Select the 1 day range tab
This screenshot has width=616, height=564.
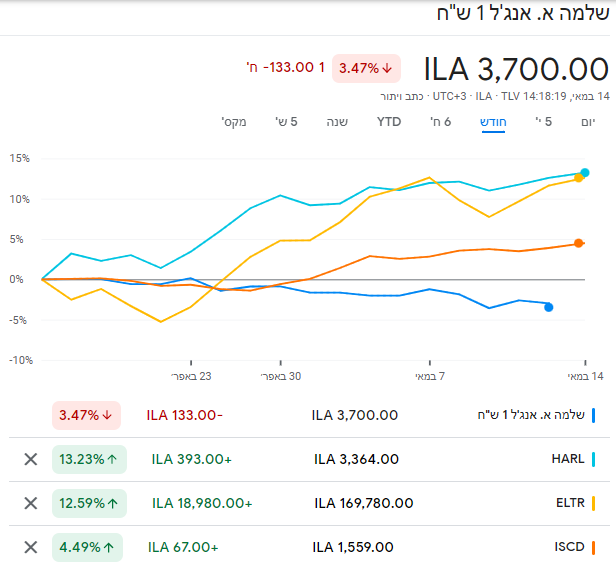(x=587, y=121)
